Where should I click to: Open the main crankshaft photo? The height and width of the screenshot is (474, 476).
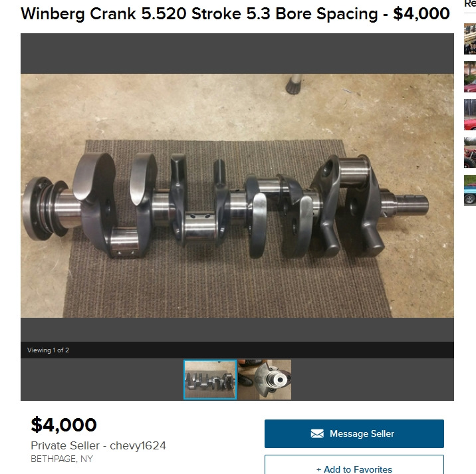[237, 196]
